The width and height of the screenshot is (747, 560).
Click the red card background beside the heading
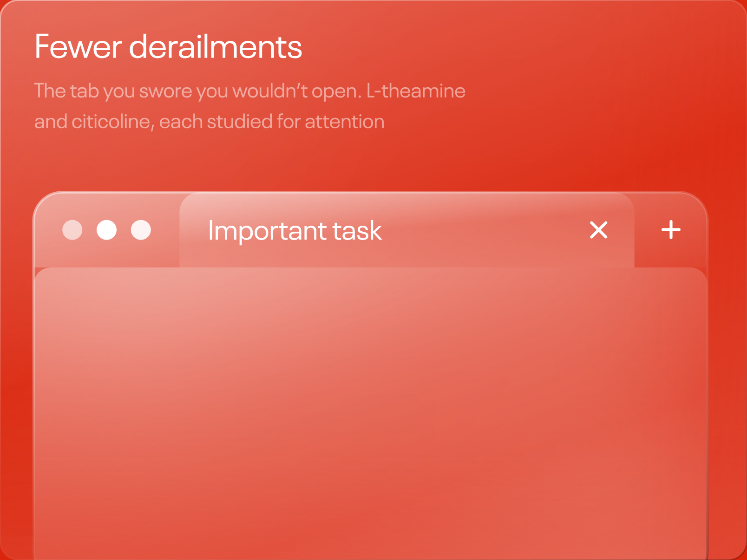[511, 47]
